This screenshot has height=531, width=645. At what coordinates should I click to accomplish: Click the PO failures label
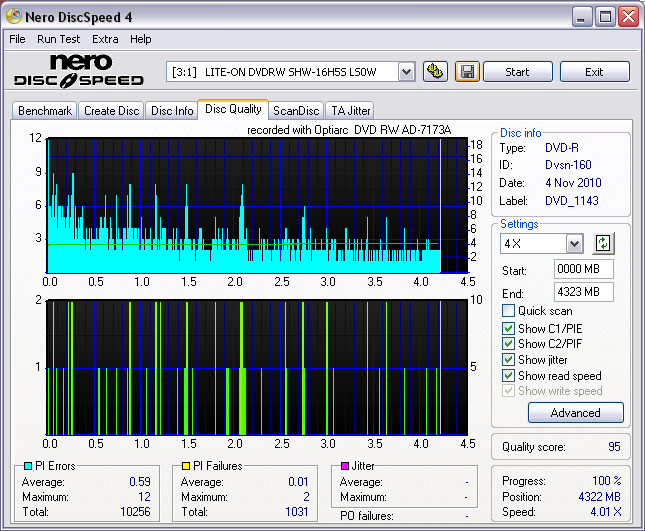(x=367, y=516)
